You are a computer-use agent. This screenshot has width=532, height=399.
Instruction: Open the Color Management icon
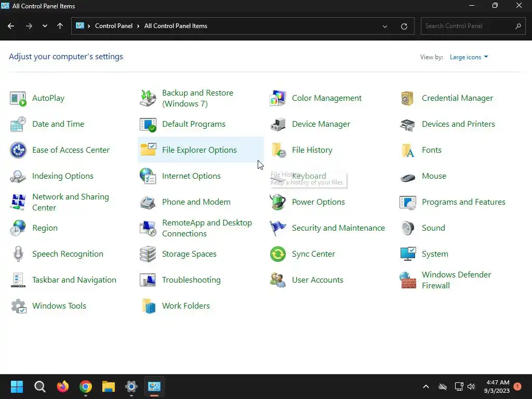pos(278,98)
